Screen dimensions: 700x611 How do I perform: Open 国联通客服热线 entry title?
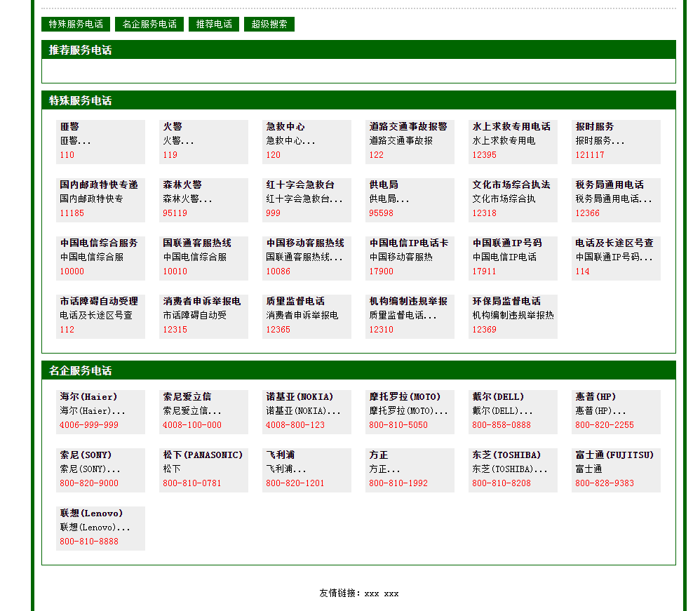click(x=197, y=243)
